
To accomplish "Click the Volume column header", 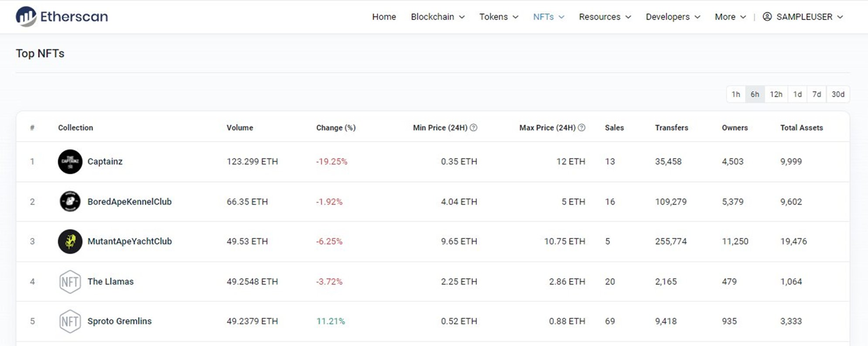I will (x=240, y=127).
